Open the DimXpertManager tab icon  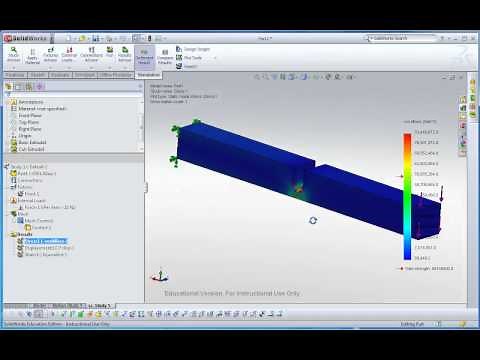40,87
